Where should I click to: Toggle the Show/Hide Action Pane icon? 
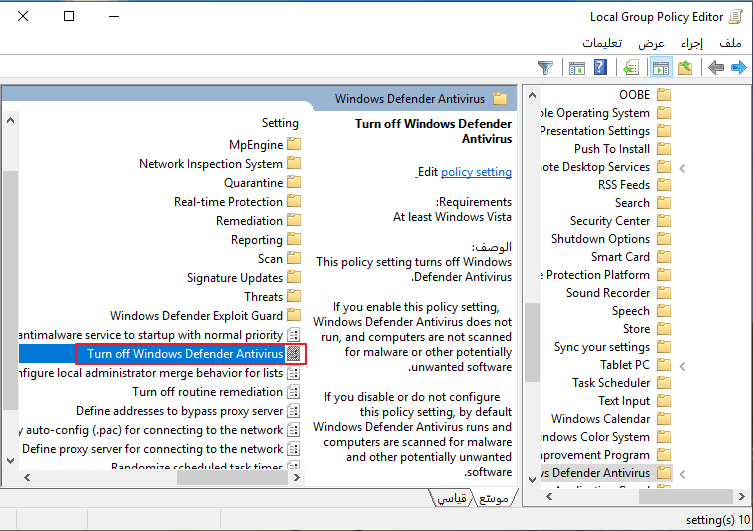(576, 68)
